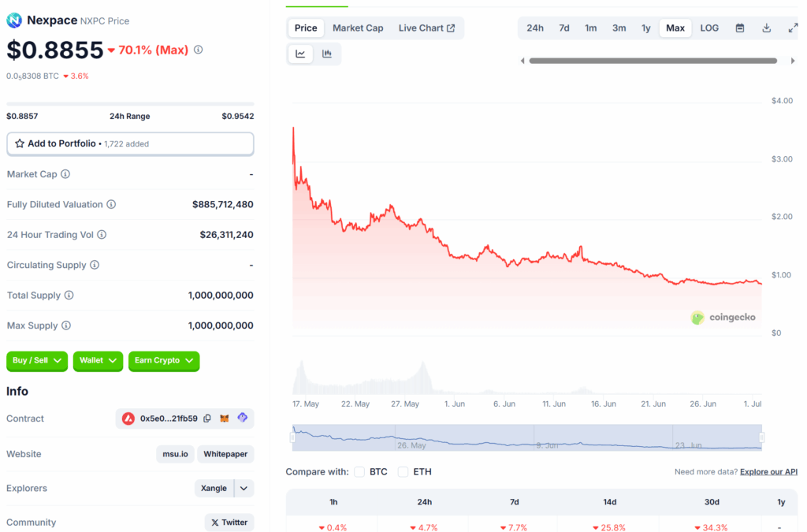Viewport: 807px width, 532px height.
Task: Expand chart to fullscreen icon
Action: tap(793, 28)
